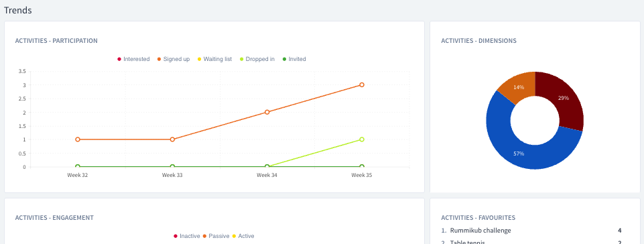Click the Signed up data point at Week 34

(267, 112)
